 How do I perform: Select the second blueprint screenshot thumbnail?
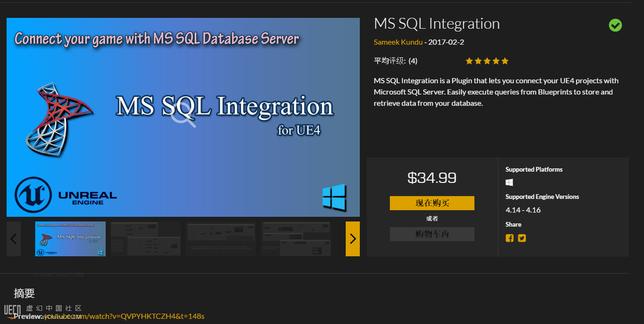coord(146,239)
